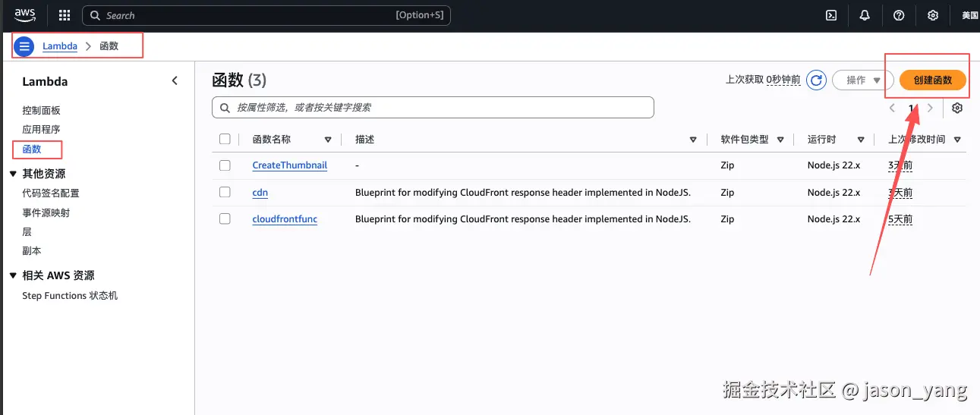The height and width of the screenshot is (415, 980).
Task: Click Zip package type in cdn row
Action: pos(727,192)
